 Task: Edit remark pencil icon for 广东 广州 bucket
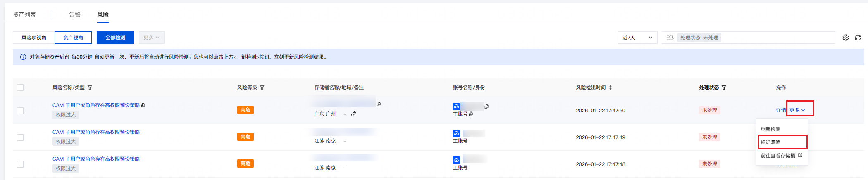353,114
